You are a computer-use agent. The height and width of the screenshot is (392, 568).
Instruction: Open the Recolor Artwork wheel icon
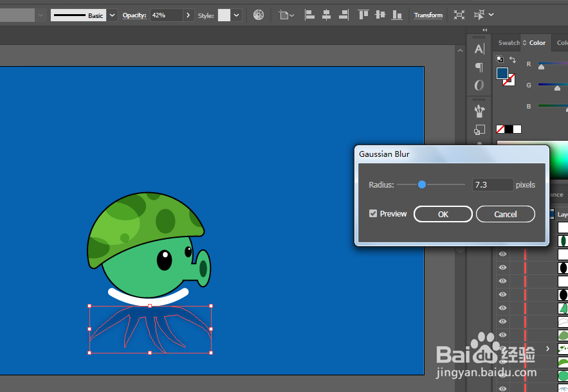click(259, 15)
